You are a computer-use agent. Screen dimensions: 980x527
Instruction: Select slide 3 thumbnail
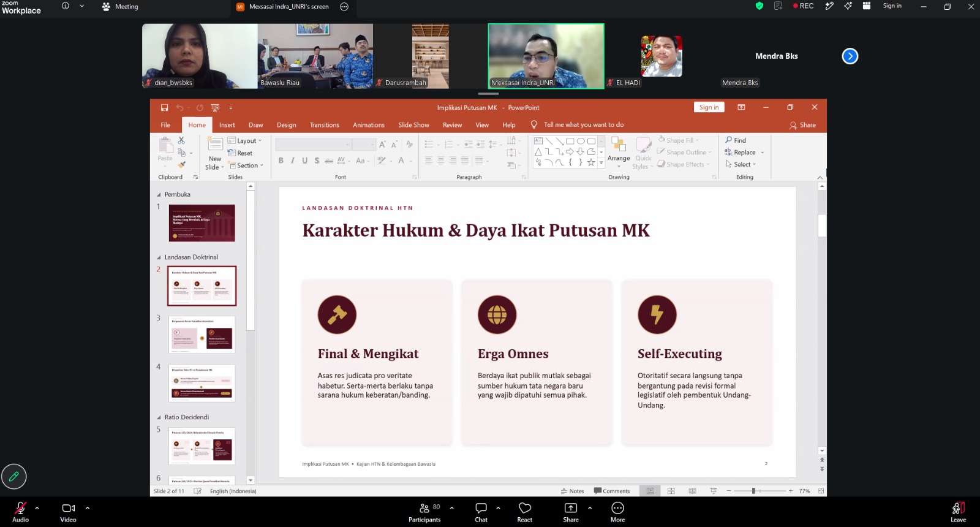click(202, 335)
